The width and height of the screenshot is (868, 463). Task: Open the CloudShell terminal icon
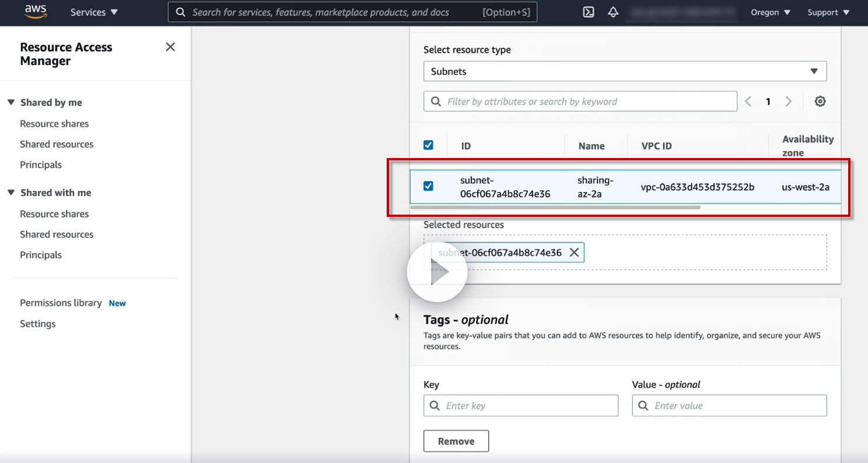(x=589, y=12)
